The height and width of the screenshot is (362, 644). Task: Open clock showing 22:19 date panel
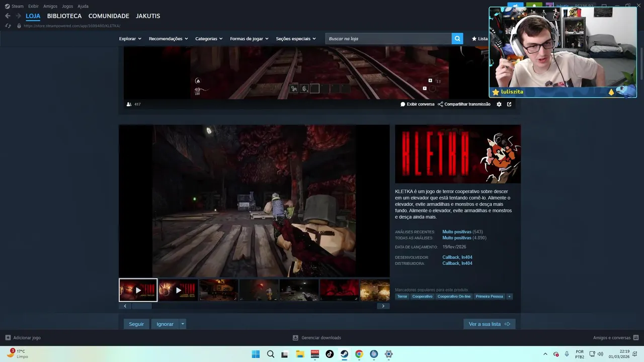(x=619, y=354)
